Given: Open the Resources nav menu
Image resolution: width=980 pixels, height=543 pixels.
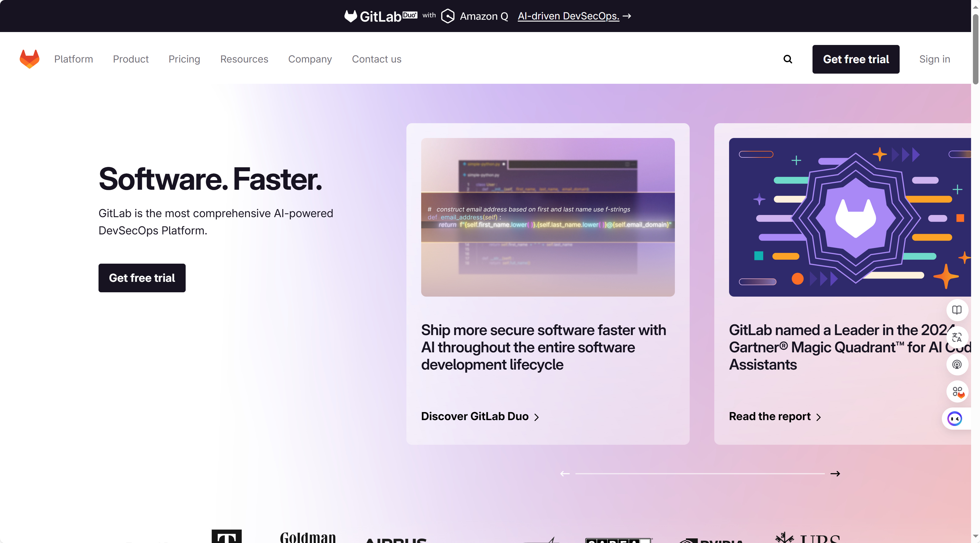Looking at the screenshot, I should (x=244, y=59).
